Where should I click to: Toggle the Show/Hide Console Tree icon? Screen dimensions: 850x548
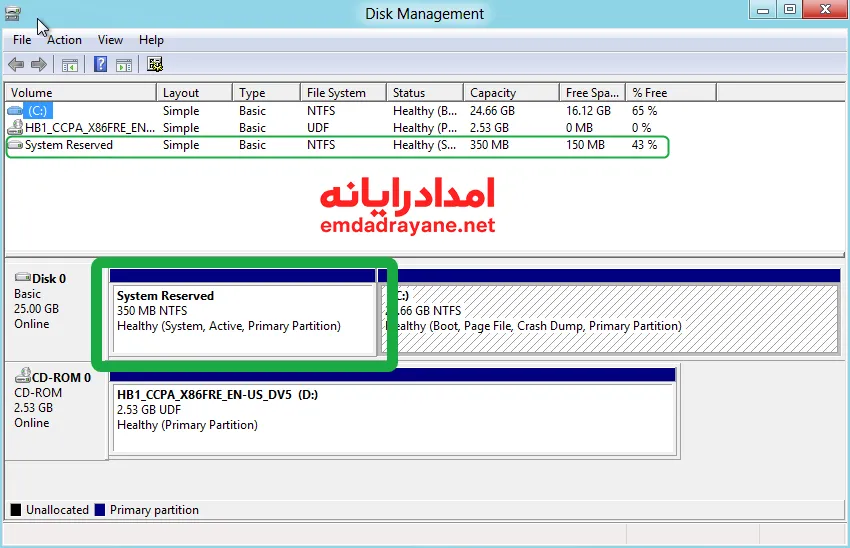70,65
